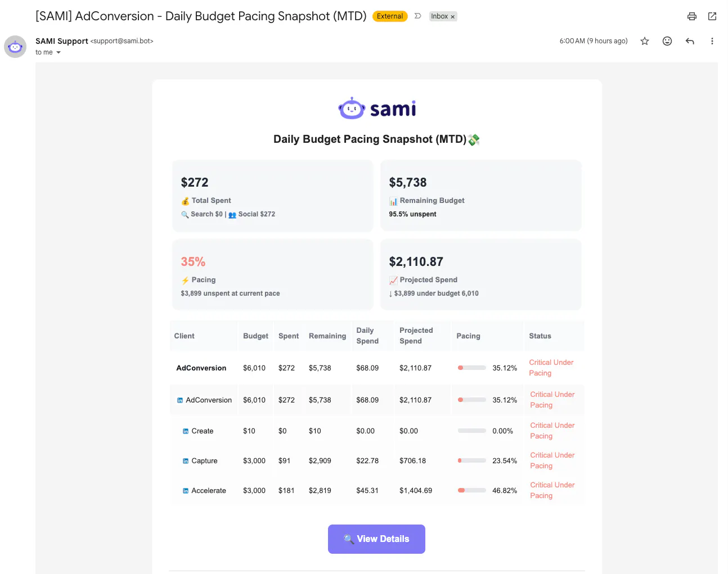Click the Status column header
This screenshot has width=728, height=574.
(540, 336)
